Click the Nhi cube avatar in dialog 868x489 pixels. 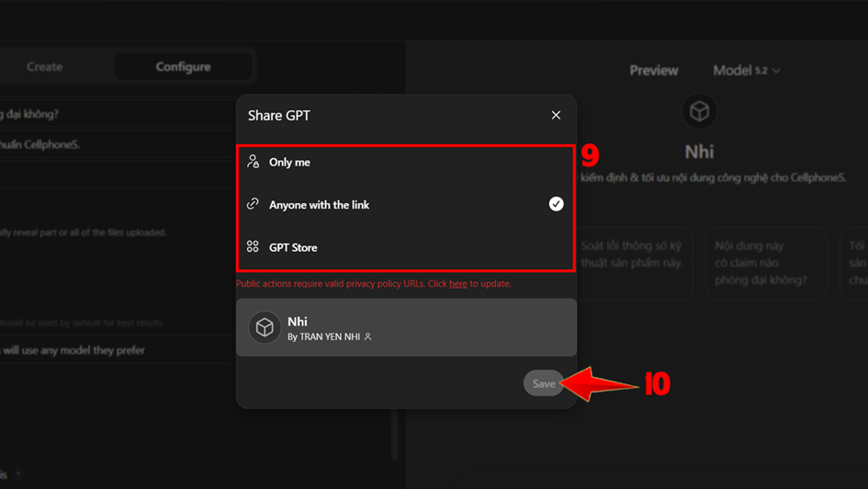pyautogui.click(x=265, y=328)
